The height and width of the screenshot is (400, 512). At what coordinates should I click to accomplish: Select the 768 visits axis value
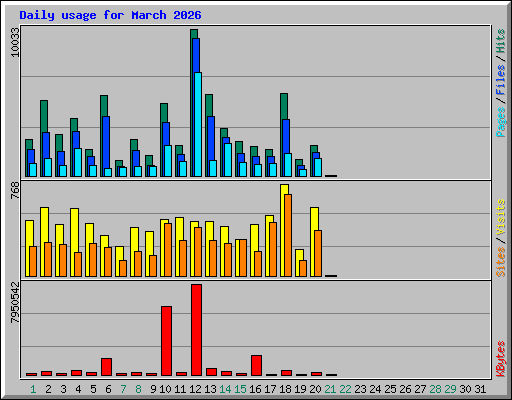[x=15, y=191]
